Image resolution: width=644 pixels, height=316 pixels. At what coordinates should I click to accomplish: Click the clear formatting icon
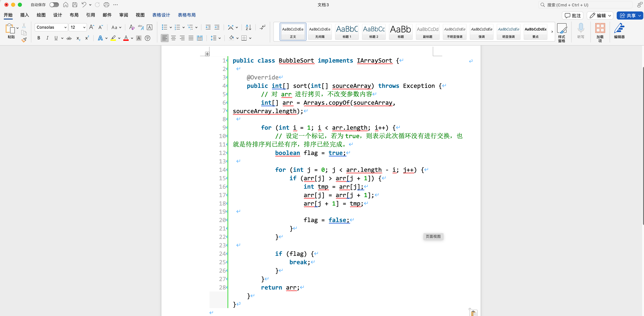pyautogui.click(x=132, y=27)
